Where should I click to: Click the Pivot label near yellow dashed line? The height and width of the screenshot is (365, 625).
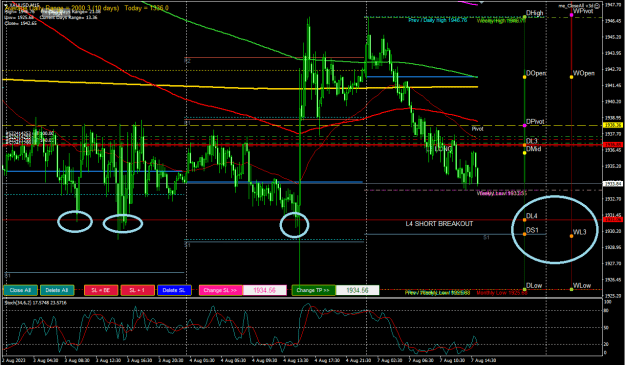click(x=478, y=129)
